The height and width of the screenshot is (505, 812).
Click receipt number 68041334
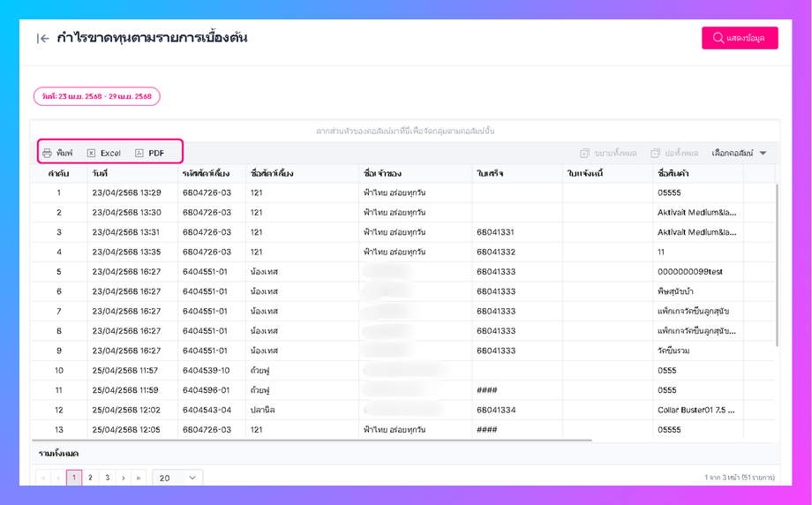tap(496, 410)
